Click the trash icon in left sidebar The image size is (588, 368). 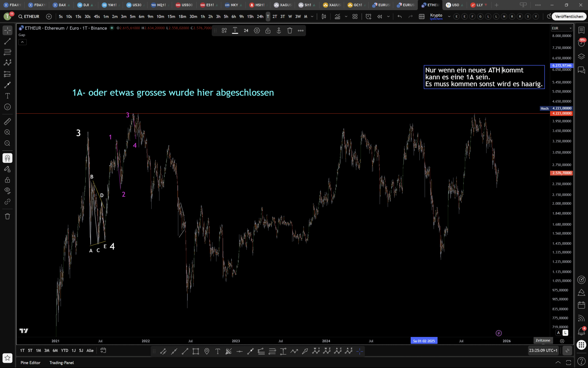tap(7, 216)
